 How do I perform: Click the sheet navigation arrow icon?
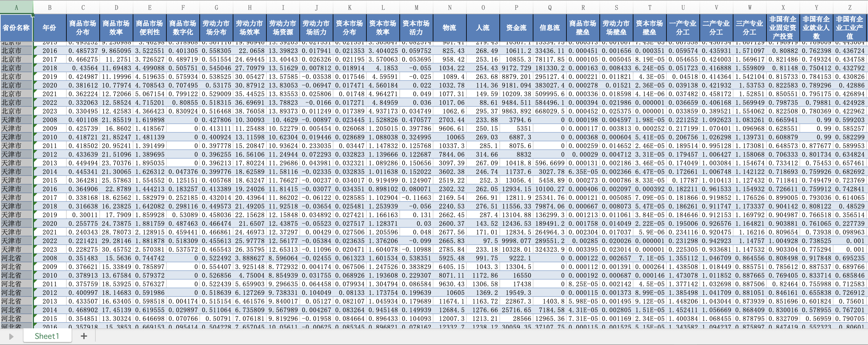click(11, 336)
